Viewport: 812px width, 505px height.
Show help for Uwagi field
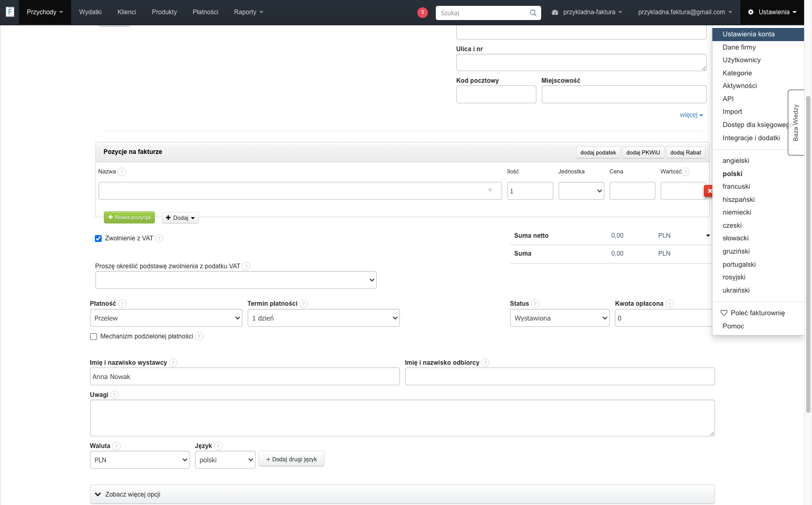[114, 395]
